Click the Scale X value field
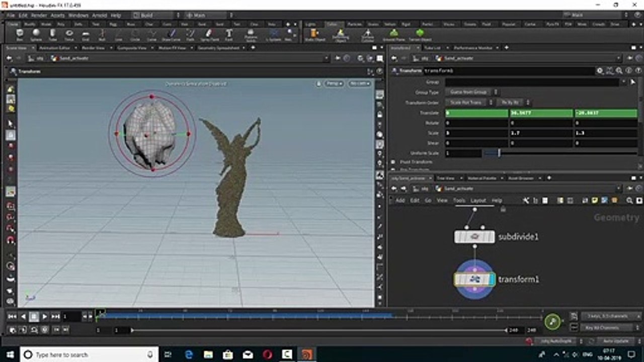Viewport: 644px width, 362px height. 476,133
